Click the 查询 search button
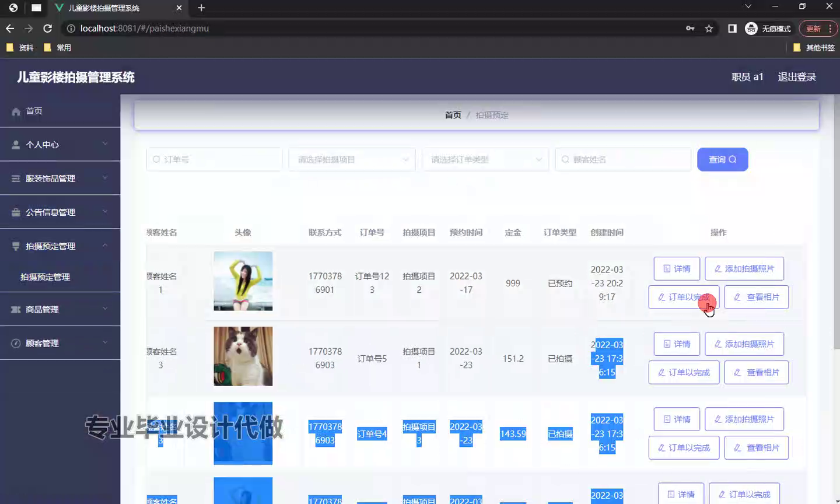This screenshot has height=504, width=840. point(723,159)
